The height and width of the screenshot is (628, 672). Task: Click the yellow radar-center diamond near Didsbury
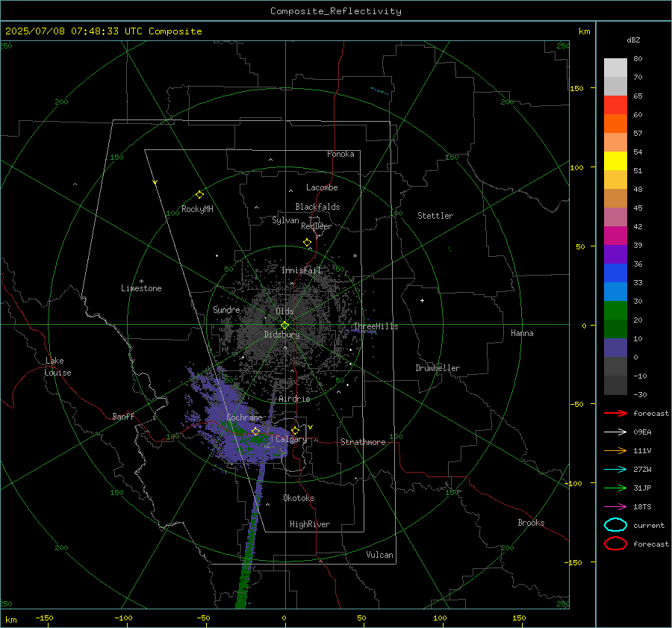(284, 326)
